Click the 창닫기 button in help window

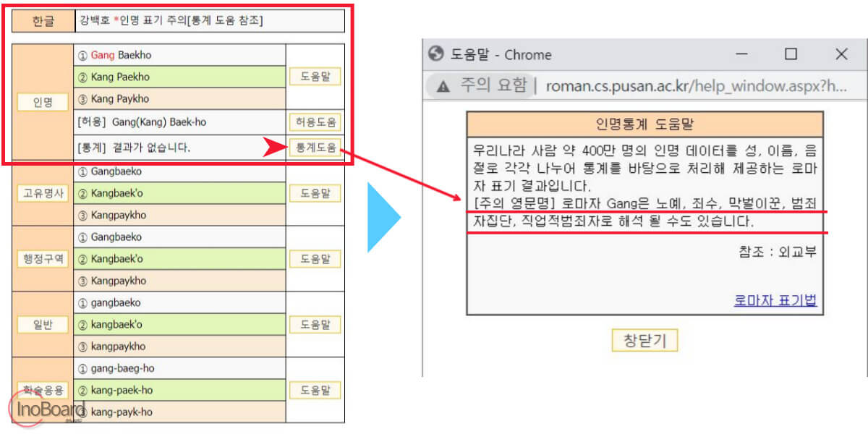point(644,340)
